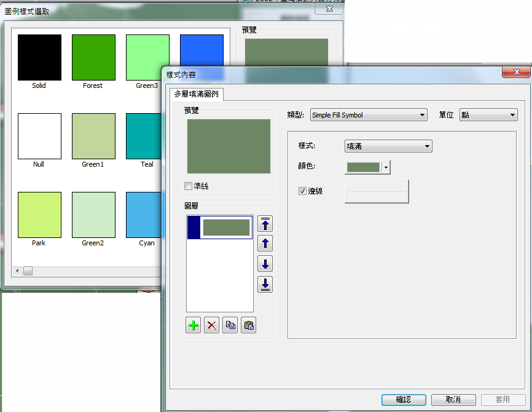Toggle the 邊線 outline checkbox
This screenshot has width=532, height=412.
(x=302, y=191)
